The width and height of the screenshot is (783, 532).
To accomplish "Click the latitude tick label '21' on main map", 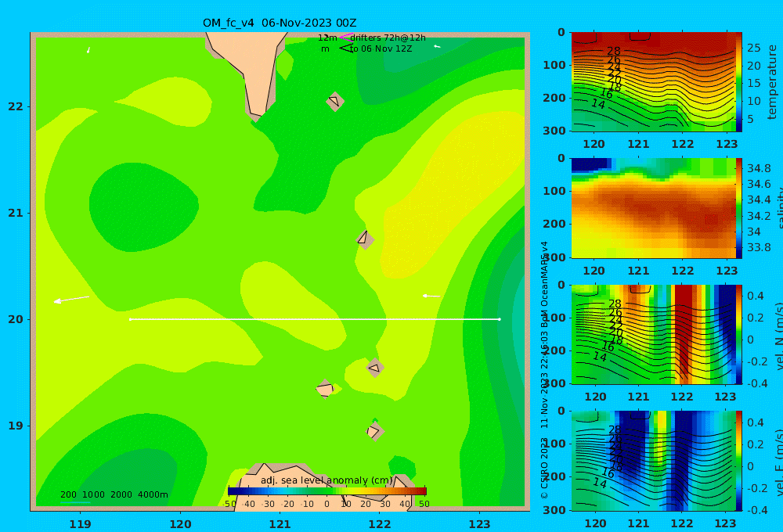I will (16, 213).
